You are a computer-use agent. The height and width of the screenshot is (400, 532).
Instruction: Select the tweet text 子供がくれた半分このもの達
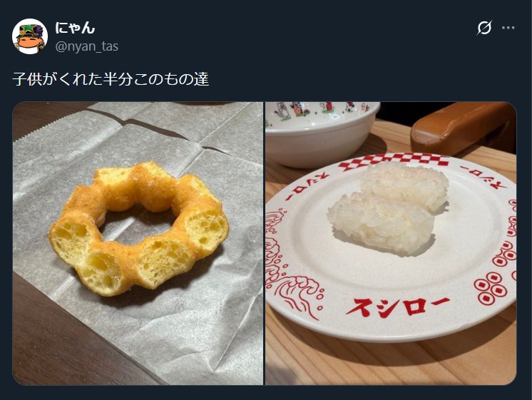(x=111, y=78)
